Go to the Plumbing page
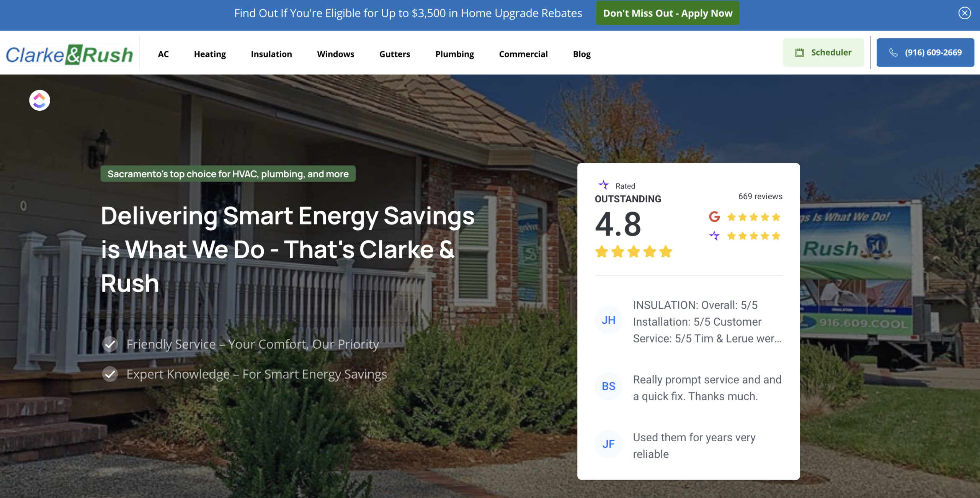The height and width of the screenshot is (498, 980). pos(454,54)
